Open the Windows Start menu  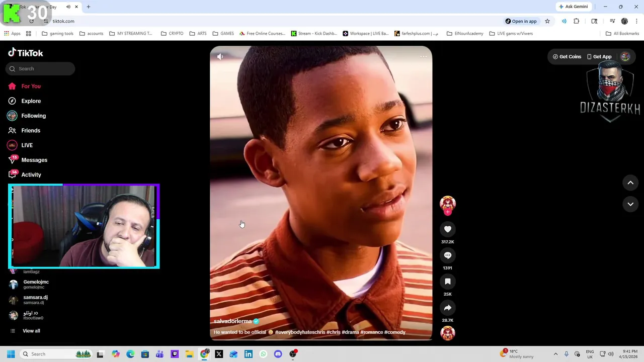click(x=11, y=354)
